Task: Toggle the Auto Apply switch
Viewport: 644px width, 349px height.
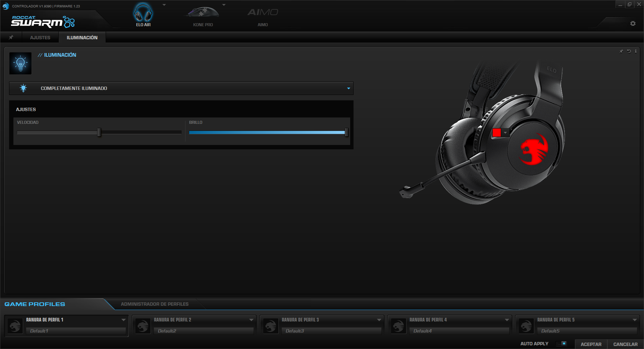Action: pos(561,344)
